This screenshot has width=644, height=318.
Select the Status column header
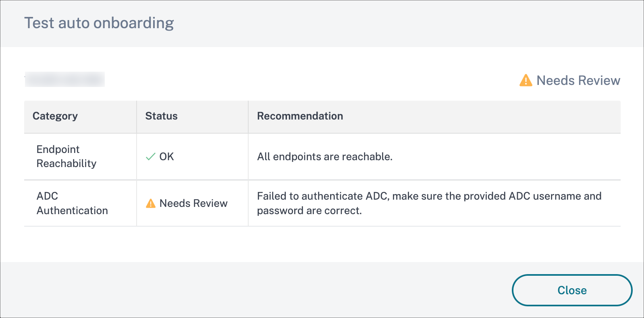[x=161, y=116]
